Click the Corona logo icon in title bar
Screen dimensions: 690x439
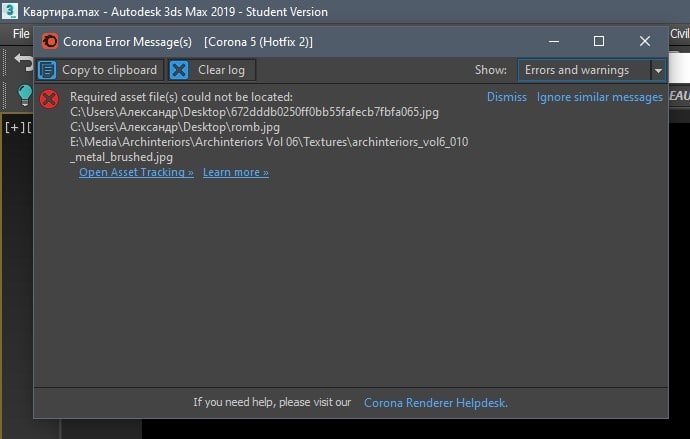[50, 41]
